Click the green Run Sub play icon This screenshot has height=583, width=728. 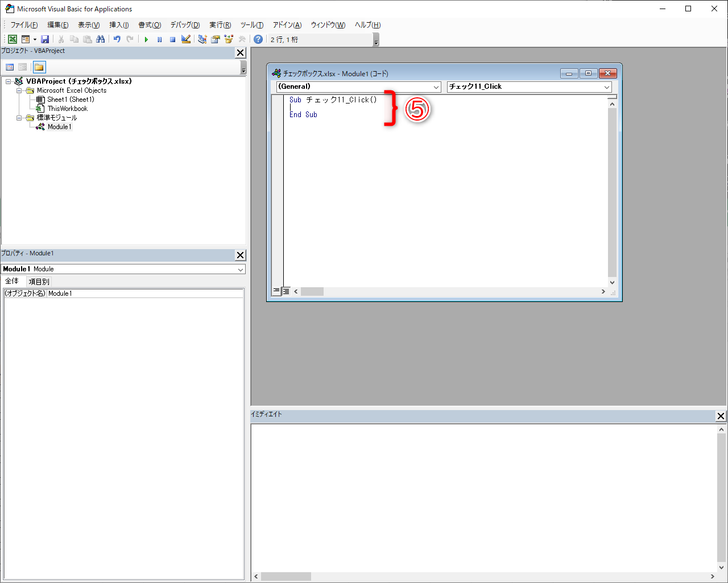(146, 39)
